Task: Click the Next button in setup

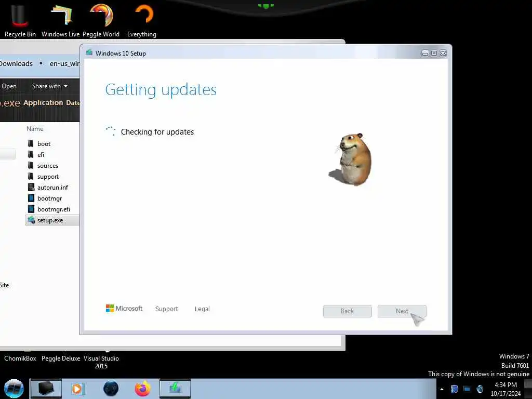Action: (x=402, y=311)
